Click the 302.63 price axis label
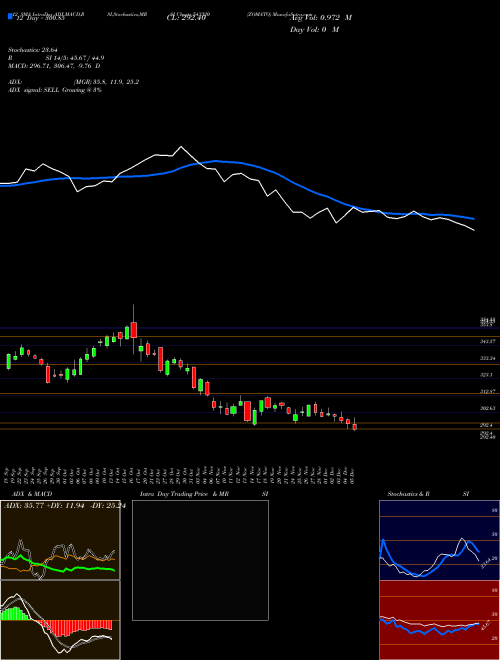The height and width of the screenshot is (660, 500). [x=487, y=408]
